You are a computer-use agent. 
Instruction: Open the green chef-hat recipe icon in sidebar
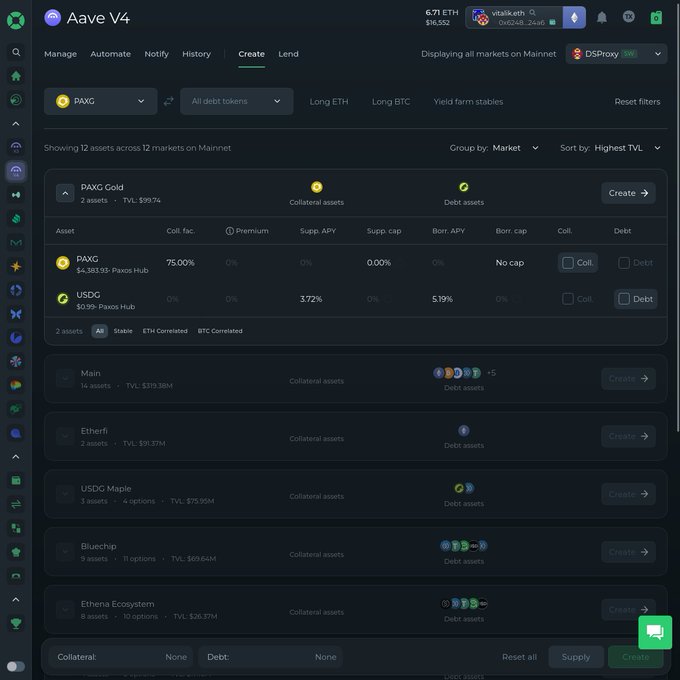click(x=16, y=552)
